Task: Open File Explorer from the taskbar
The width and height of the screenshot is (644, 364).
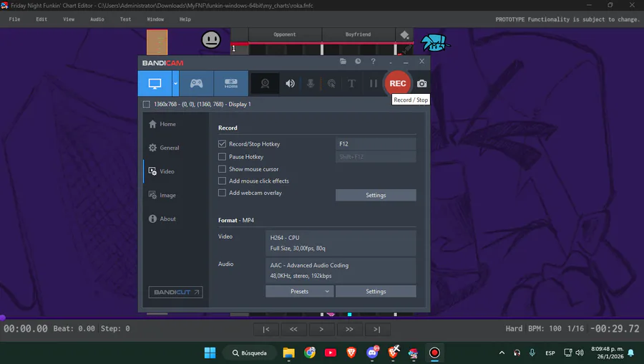Action: (x=289, y=353)
